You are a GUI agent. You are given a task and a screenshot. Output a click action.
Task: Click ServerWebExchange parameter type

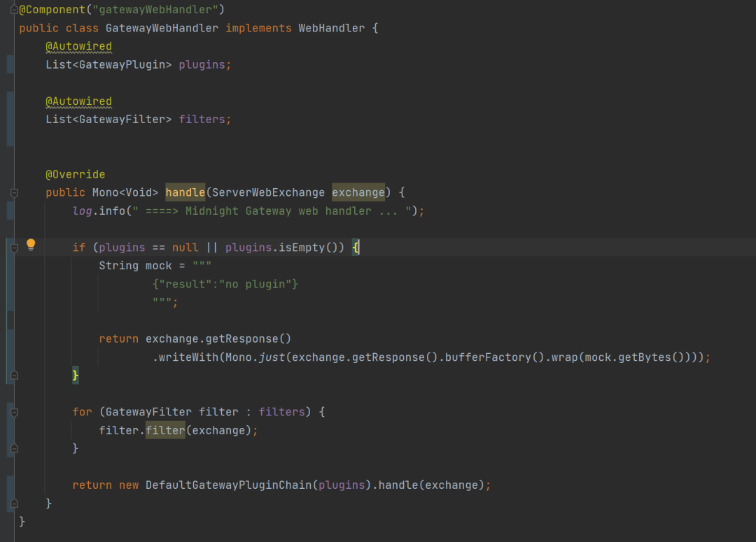[x=268, y=193]
